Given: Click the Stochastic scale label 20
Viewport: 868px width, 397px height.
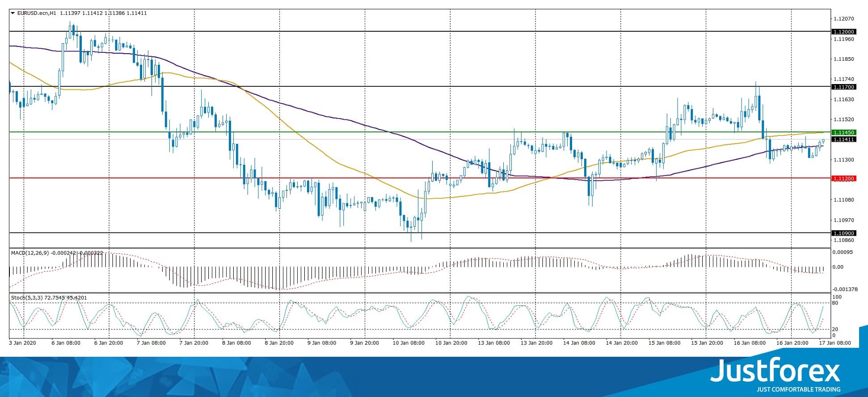Looking at the screenshot, I should (x=835, y=329).
